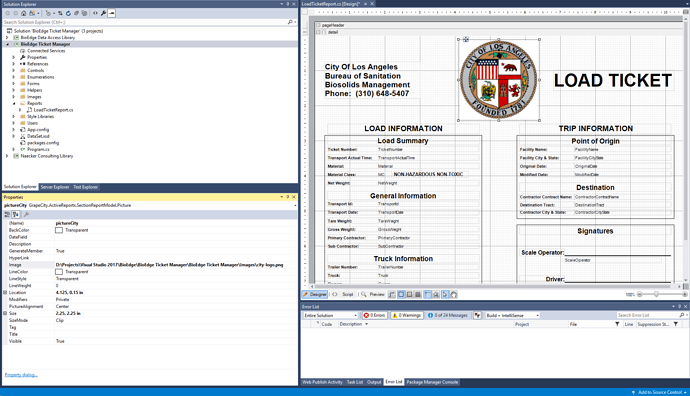The image size is (690, 396).
Task: Expand LoadTicketReport.cs node
Action: (x=20, y=110)
